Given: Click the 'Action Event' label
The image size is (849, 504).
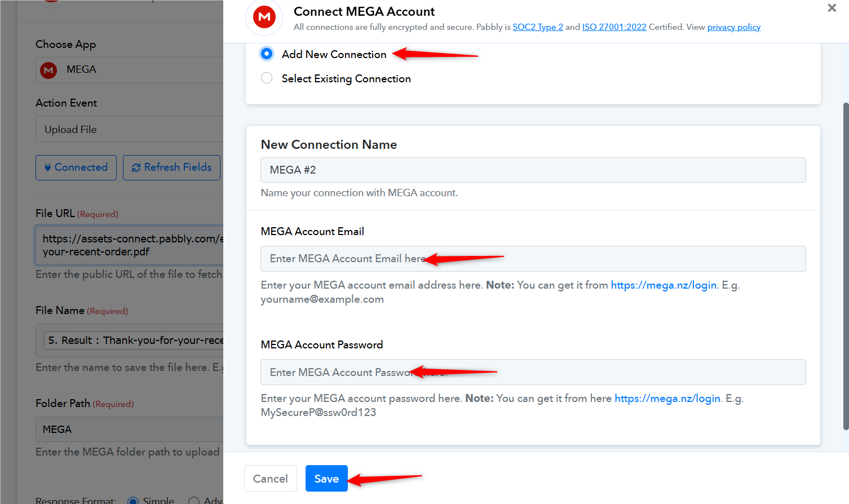Looking at the screenshot, I should pyautogui.click(x=66, y=103).
